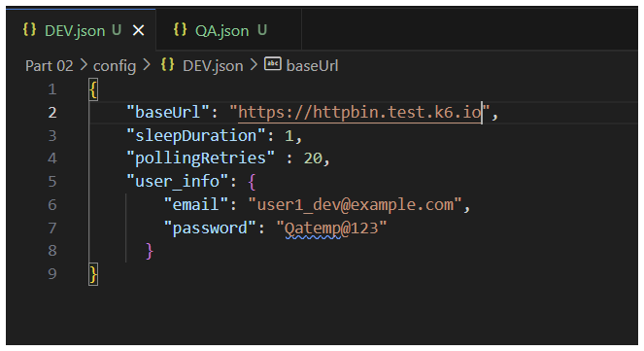
Task: Click the JSON icon in the breadcrumb path
Action: [168, 65]
